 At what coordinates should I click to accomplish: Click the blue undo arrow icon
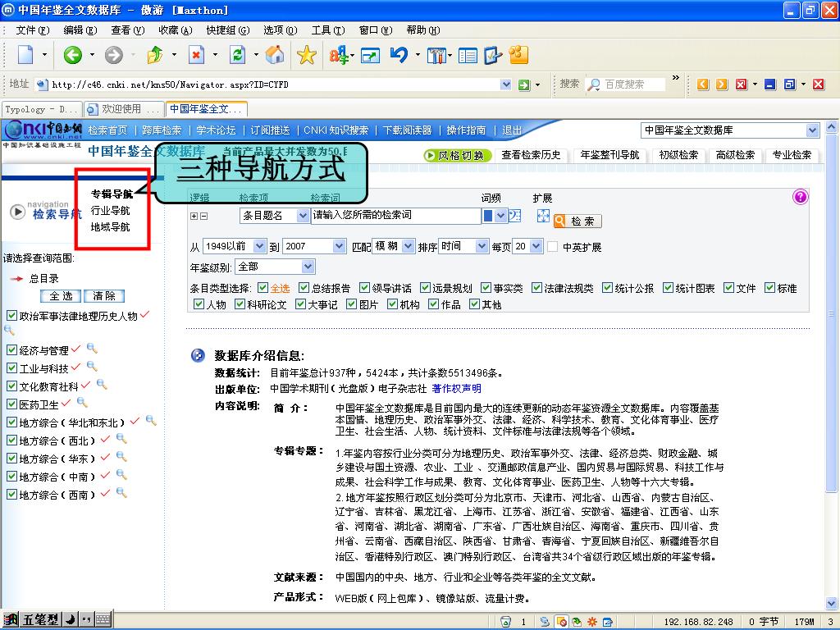(x=399, y=55)
